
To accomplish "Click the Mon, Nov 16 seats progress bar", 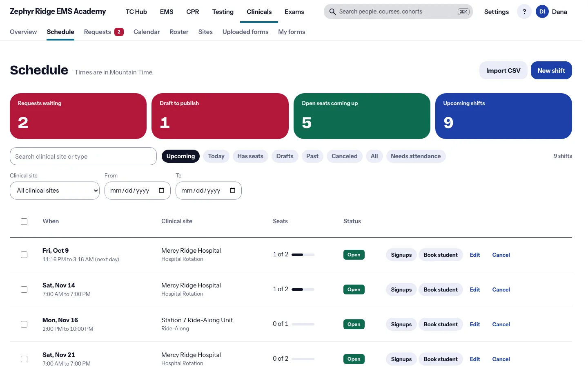I will 303,324.
